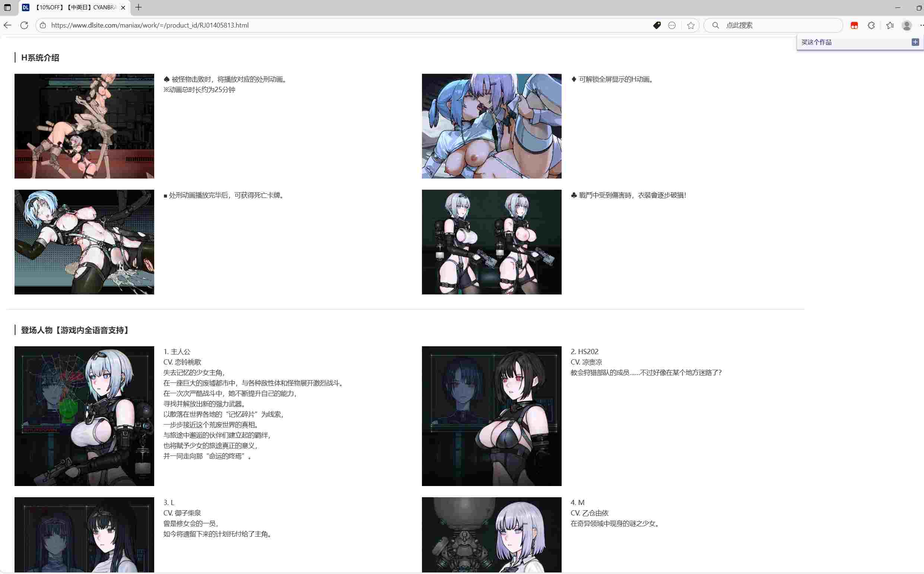Open the HS202 character portrait image
Viewport: 924px width, 574px height.
[x=492, y=416]
